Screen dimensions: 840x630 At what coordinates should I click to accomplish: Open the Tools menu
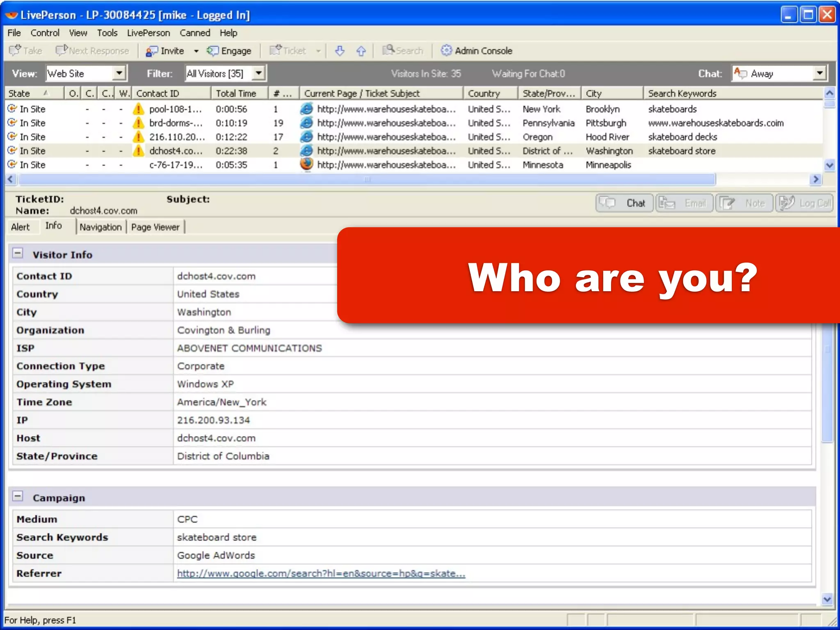pos(107,33)
